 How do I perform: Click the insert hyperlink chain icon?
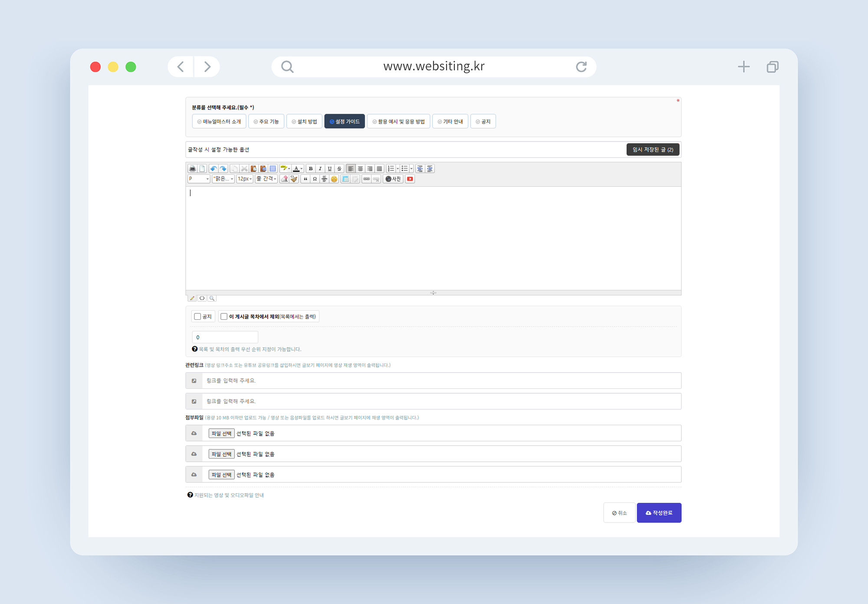366,179
